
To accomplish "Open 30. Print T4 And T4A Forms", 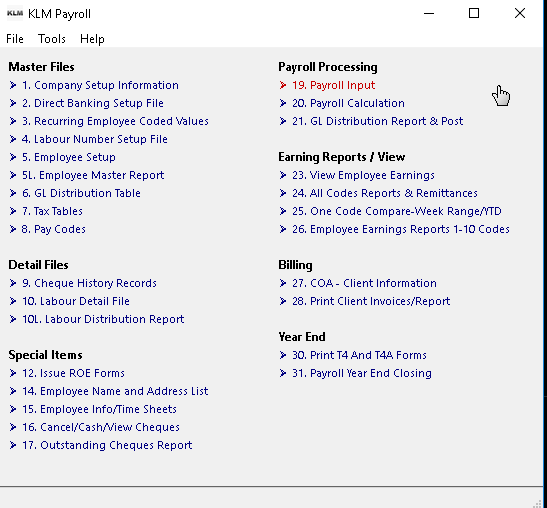I will tap(359, 355).
